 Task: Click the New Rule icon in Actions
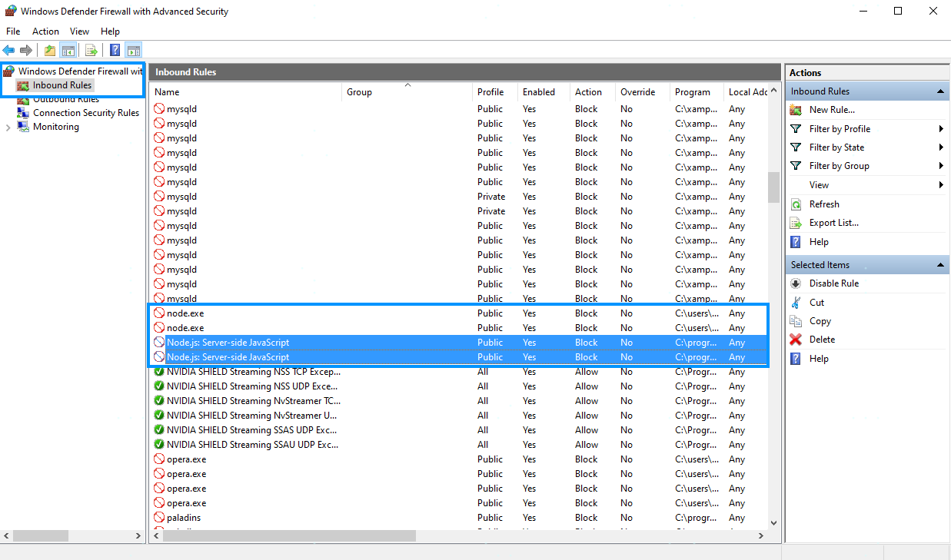click(x=796, y=110)
